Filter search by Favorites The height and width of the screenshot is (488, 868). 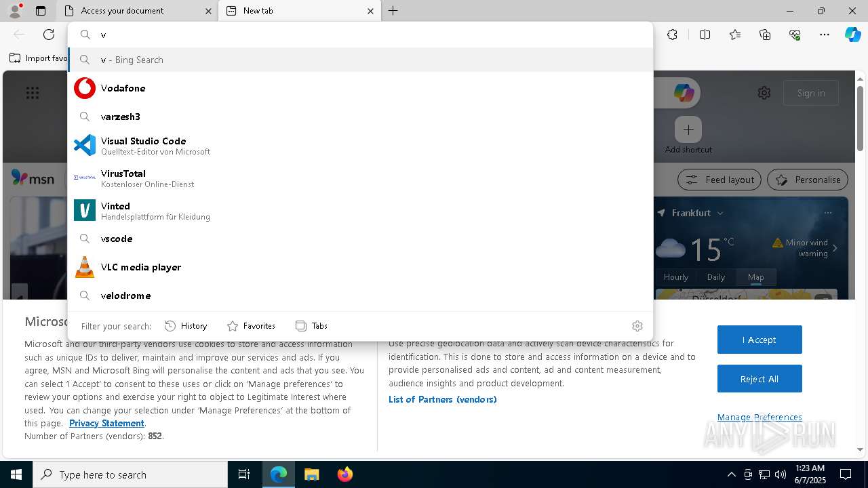pyautogui.click(x=251, y=326)
